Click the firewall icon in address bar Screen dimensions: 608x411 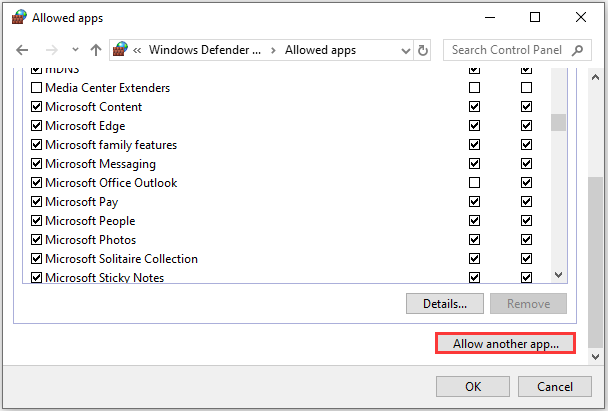pos(120,50)
